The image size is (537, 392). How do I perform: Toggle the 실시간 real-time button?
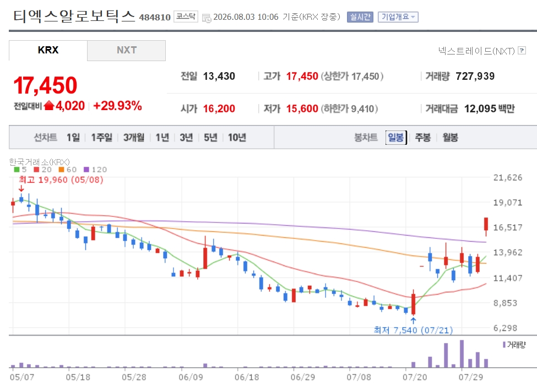pyautogui.click(x=360, y=17)
